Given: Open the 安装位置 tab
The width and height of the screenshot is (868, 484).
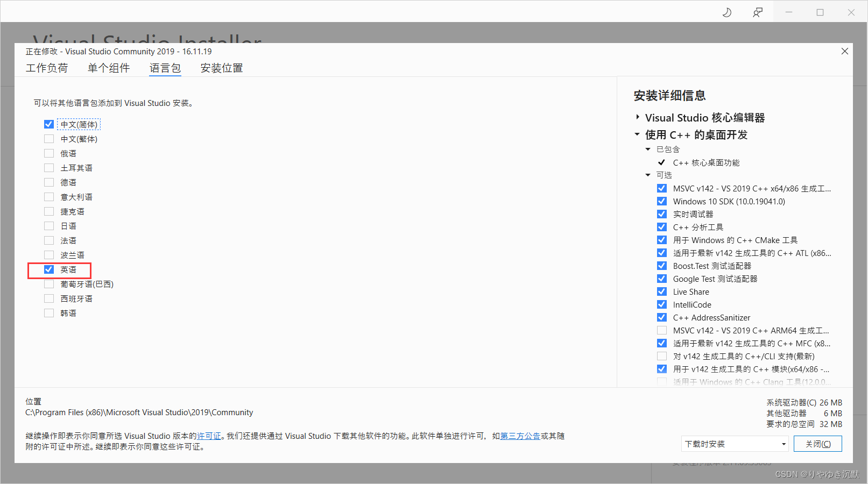Looking at the screenshot, I should tap(222, 68).
